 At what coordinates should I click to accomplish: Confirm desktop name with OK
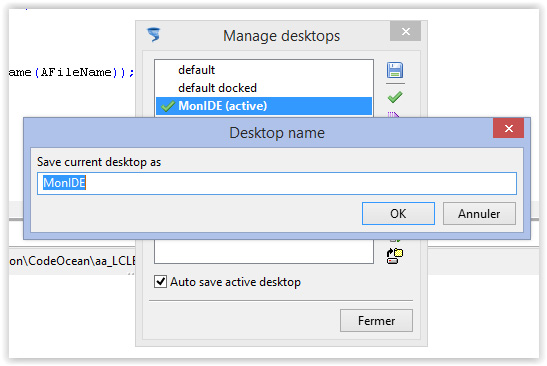tap(398, 214)
